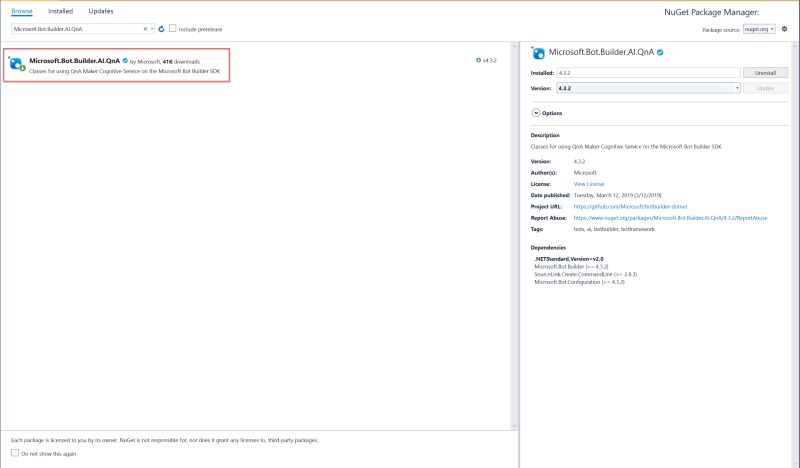Click the details pane vertical scrollbar
800x468 pixels.
click(794, 255)
